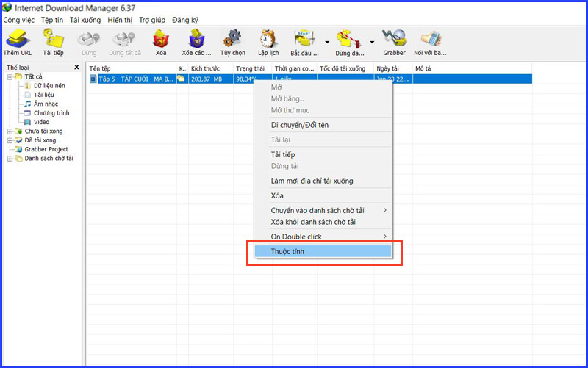Click the Dừng tải context entry
This screenshot has width=588, height=368.
tap(323, 166)
